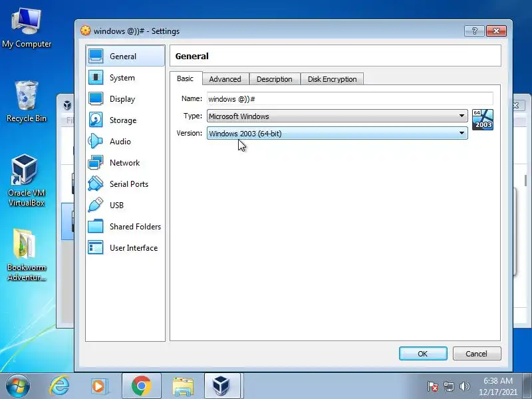Viewport: 532px width, 399px height.
Task: Click the "Type:" field label
Action: point(193,116)
